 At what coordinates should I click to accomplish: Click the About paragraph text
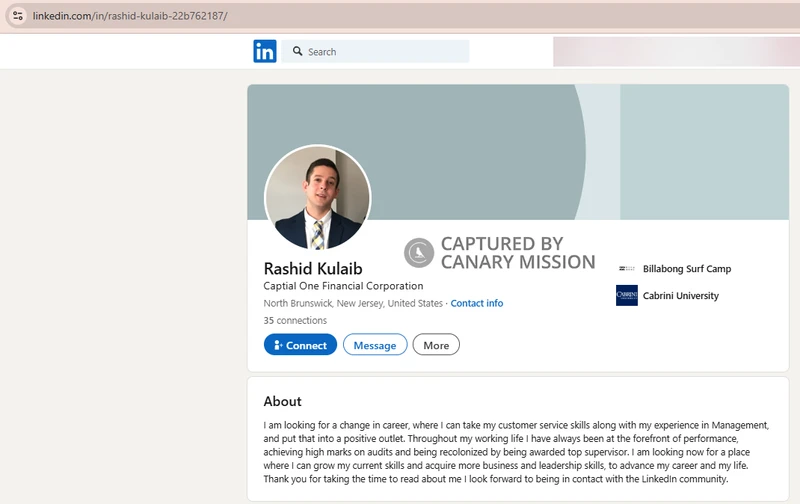(516, 452)
